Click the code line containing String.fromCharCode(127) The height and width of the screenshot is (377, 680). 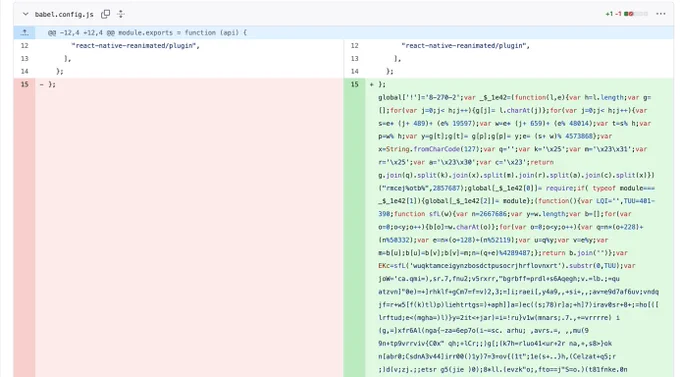tap(513, 149)
